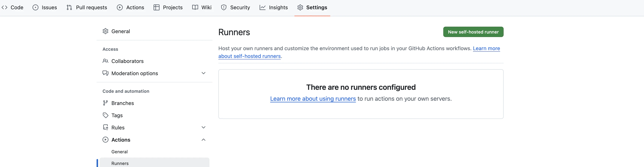
Task: Click the Pull requests branch icon
Action: [x=69, y=7]
